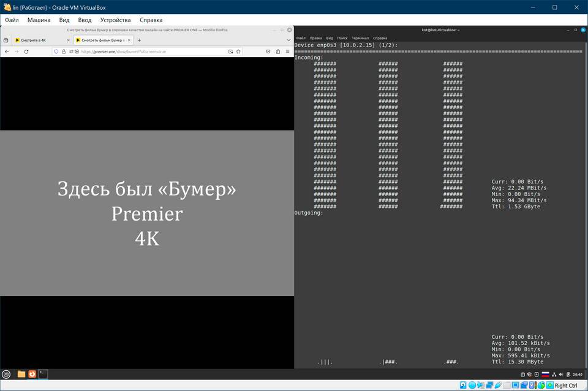Viewport: 588px width, 391px height.
Task: Open VirtualBox's Вид menu
Action: [64, 20]
